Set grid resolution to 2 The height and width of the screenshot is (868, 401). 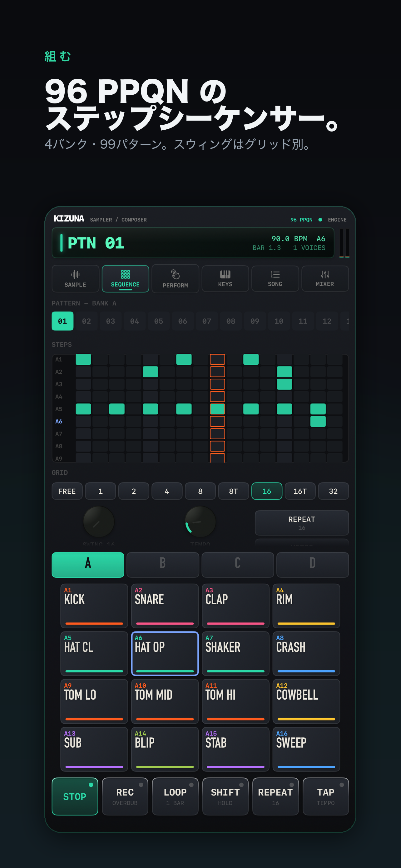(x=134, y=491)
